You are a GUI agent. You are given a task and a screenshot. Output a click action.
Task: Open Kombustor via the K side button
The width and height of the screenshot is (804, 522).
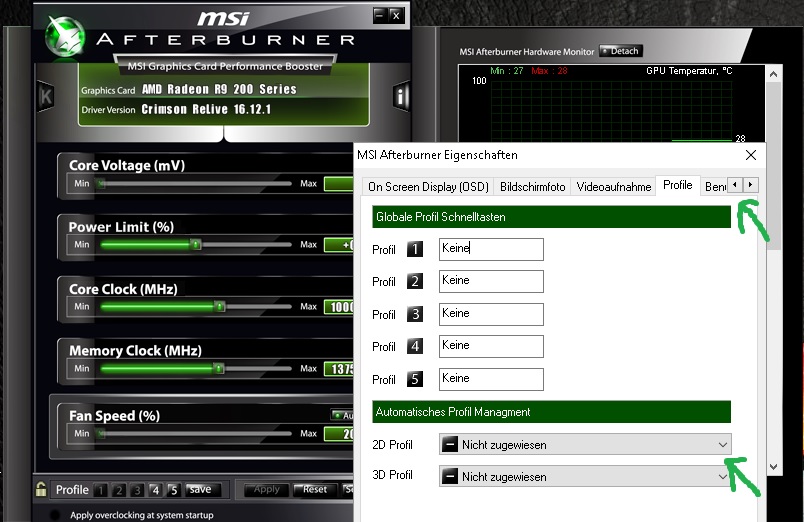click(45, 96)
